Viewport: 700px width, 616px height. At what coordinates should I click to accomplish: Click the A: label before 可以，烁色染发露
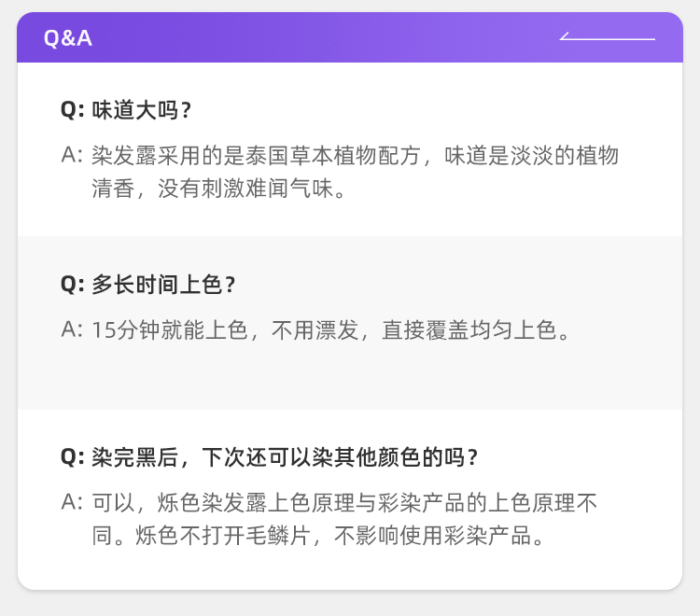click(x=72, y=503)
